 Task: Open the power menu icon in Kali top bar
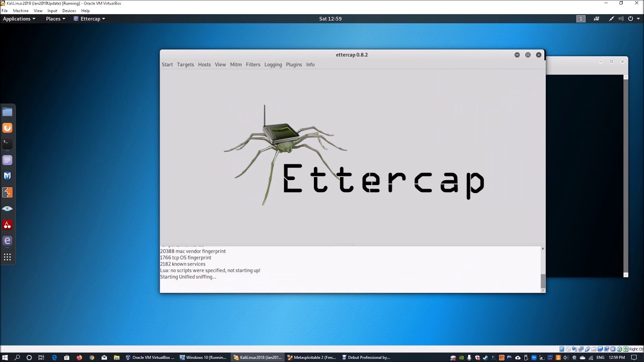click(630, 19)
